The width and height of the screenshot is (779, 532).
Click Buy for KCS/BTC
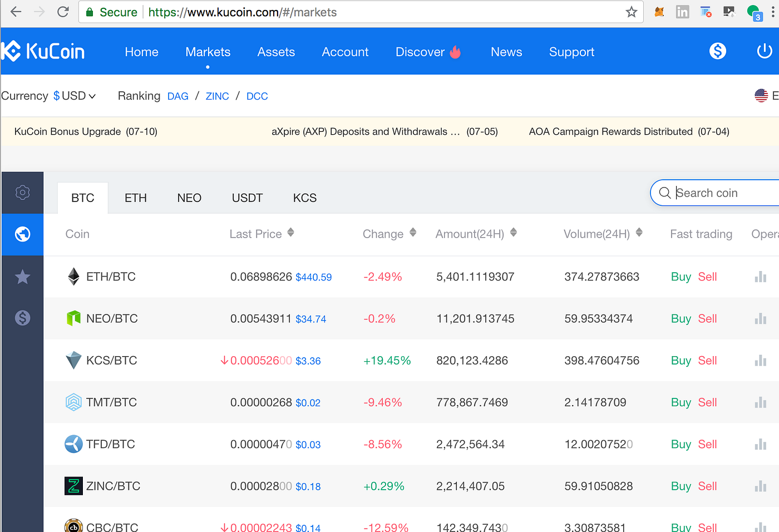[x=681, y=361]
